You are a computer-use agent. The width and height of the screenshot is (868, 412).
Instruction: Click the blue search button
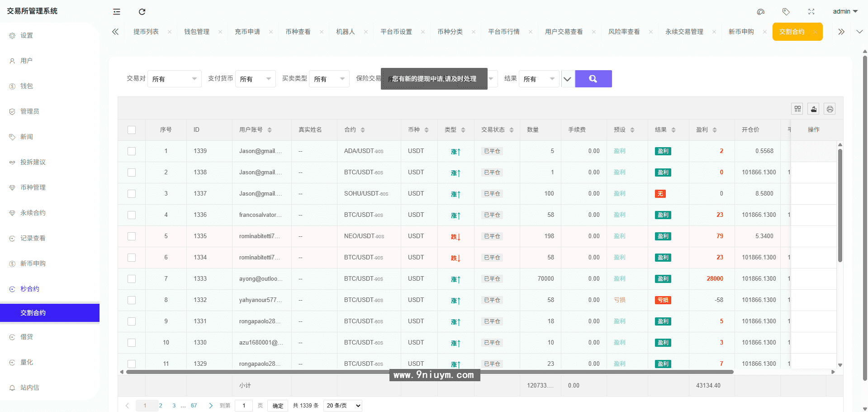click(593, 78)
